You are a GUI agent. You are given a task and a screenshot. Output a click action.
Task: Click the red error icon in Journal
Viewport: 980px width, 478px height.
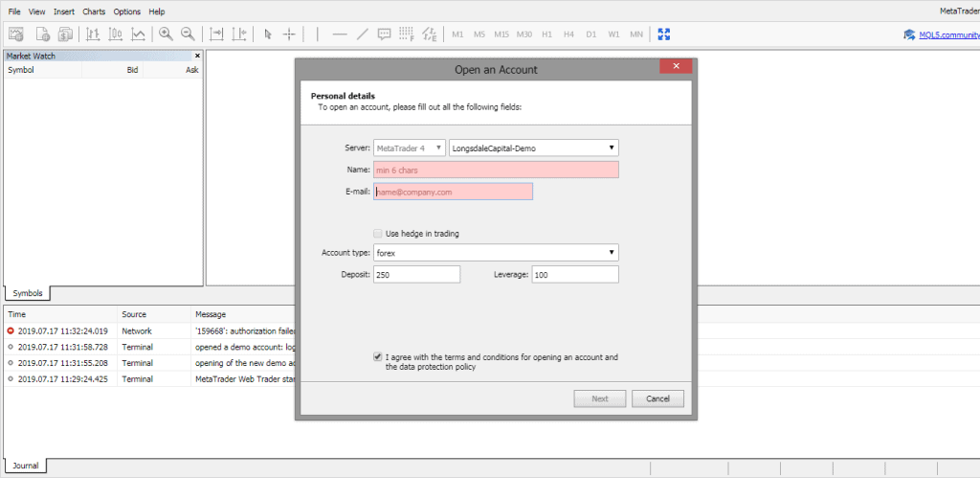point(11,331)
